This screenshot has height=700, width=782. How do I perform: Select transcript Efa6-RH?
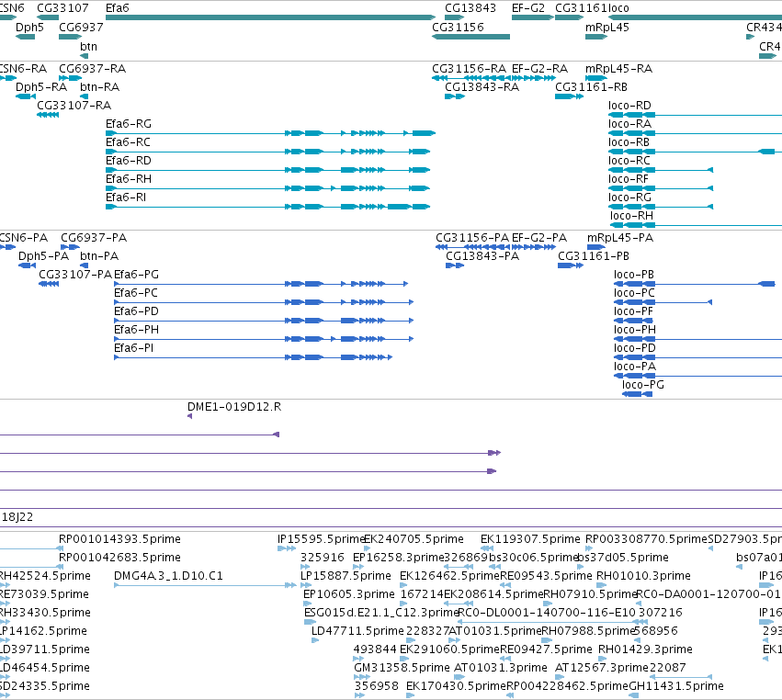click(267, 188)
